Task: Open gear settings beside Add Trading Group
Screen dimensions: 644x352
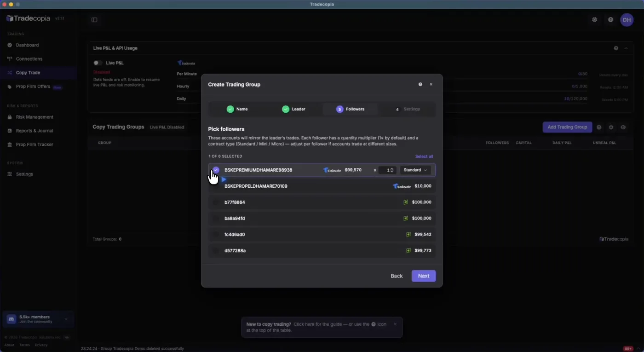Action: pos(611,127)
